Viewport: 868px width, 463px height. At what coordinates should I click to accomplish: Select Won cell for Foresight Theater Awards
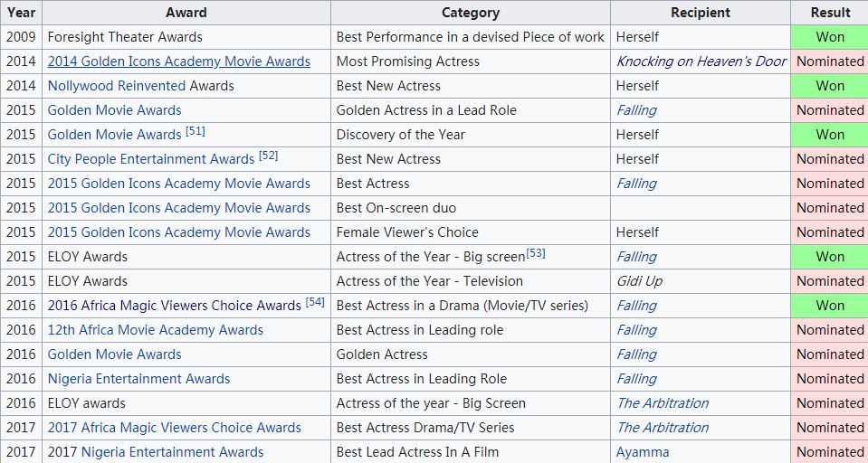coord(829,37)
